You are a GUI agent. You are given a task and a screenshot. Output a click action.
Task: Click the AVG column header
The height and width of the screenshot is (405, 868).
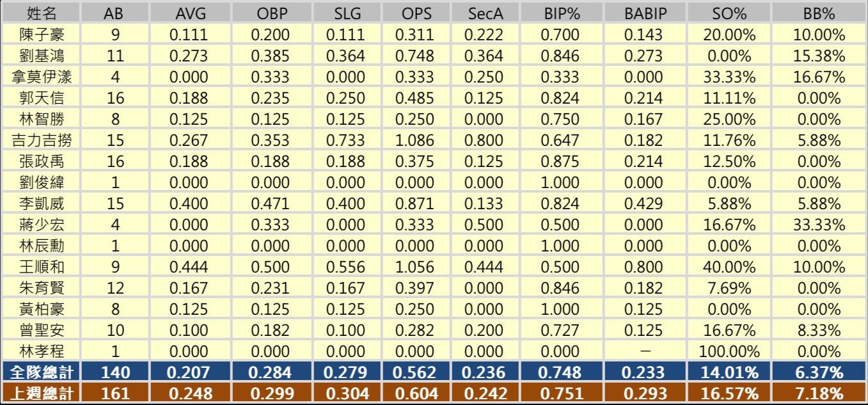189,13
